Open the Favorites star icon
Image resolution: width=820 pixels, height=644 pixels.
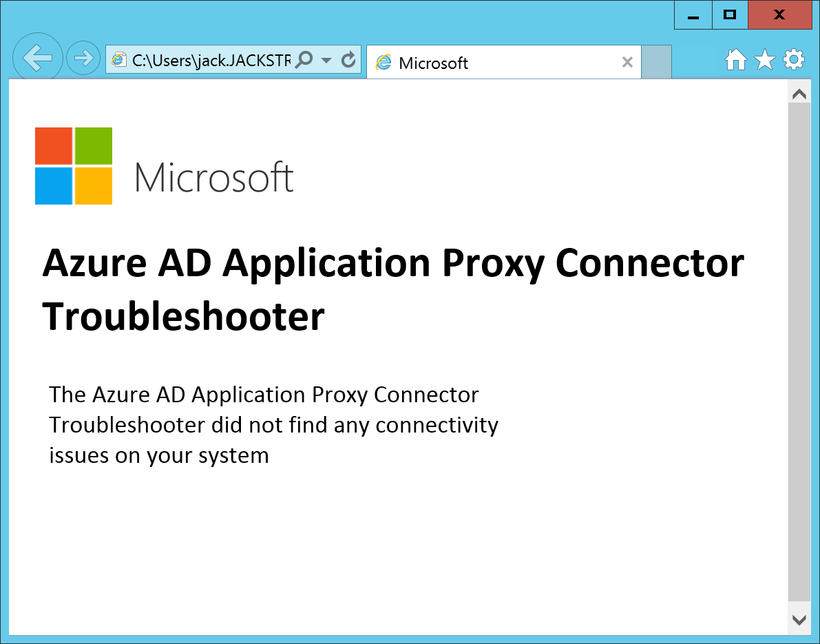[x=765, y=60]
